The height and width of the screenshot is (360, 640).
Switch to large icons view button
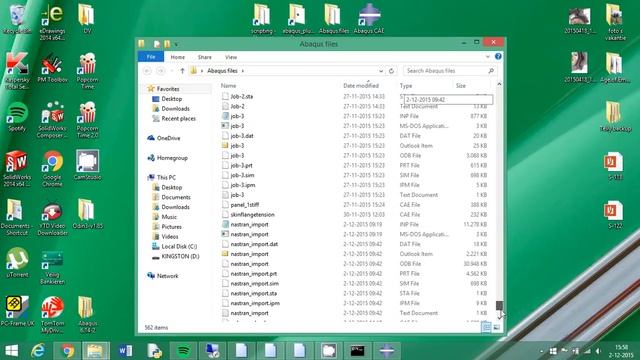click(497, 327)
